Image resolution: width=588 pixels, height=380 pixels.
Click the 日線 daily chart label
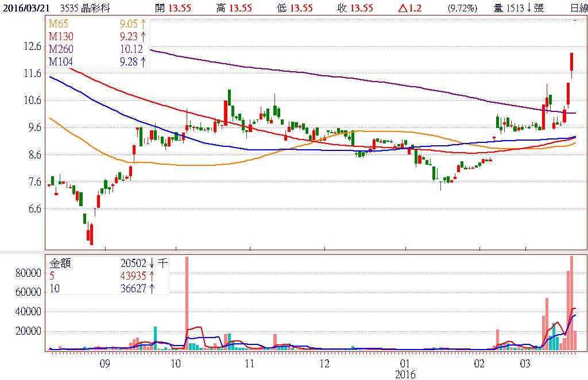(578, 8)
